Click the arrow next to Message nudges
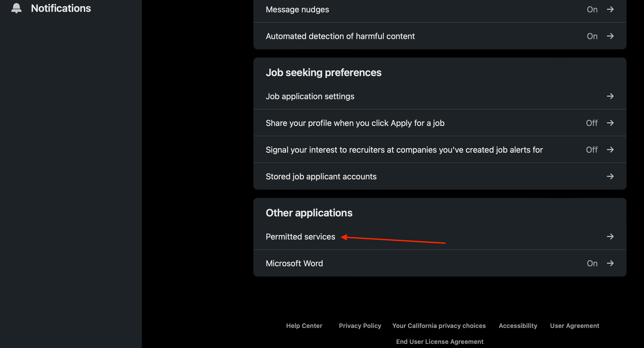This screenshot has width=644, height=348. click(610, 10)
